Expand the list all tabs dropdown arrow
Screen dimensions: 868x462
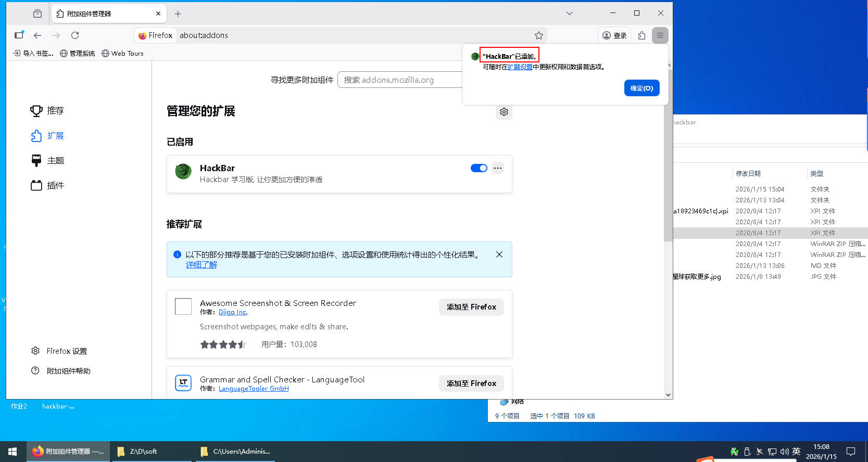569,14
